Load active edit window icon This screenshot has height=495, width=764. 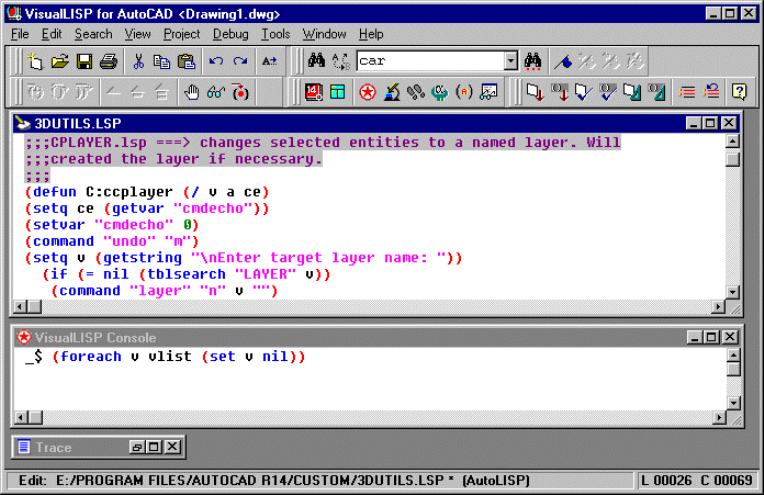[x=535, y=92]
